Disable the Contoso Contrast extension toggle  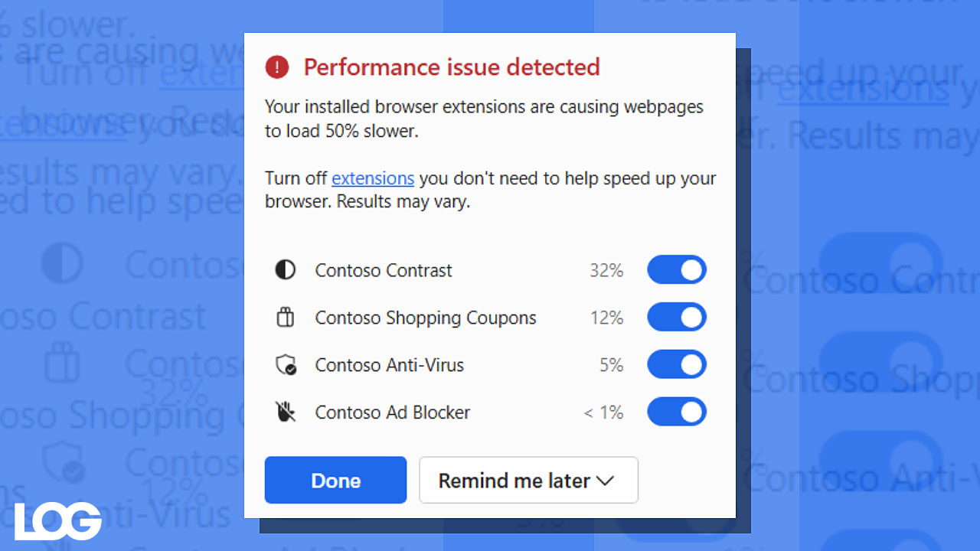677,270
